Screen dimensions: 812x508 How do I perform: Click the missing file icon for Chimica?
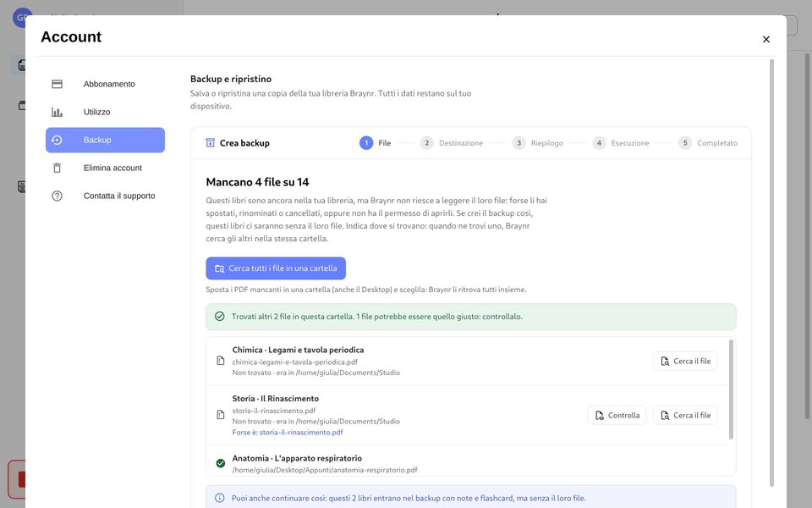click(x=221, y=361)
